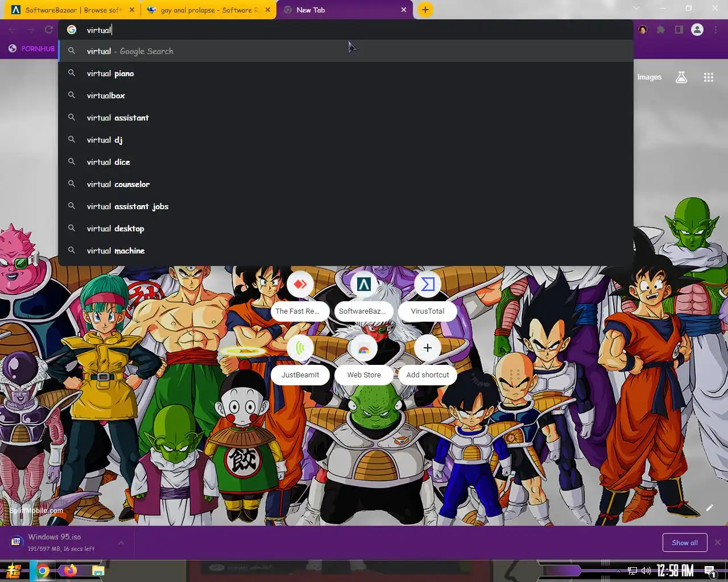Open 'The Fast Re...' shortcut
Screen dimensions: 728x582
click(x=300, y=296)
